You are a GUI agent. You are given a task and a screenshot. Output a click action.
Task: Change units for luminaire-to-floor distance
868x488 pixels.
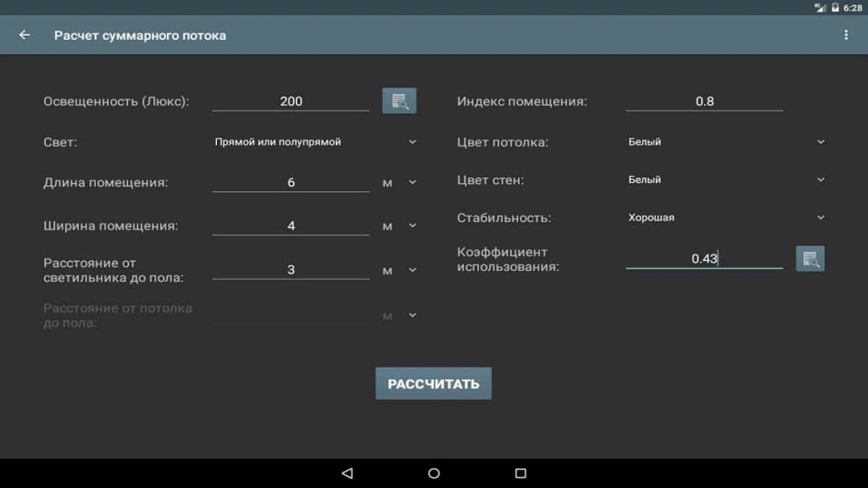point(399,270)
